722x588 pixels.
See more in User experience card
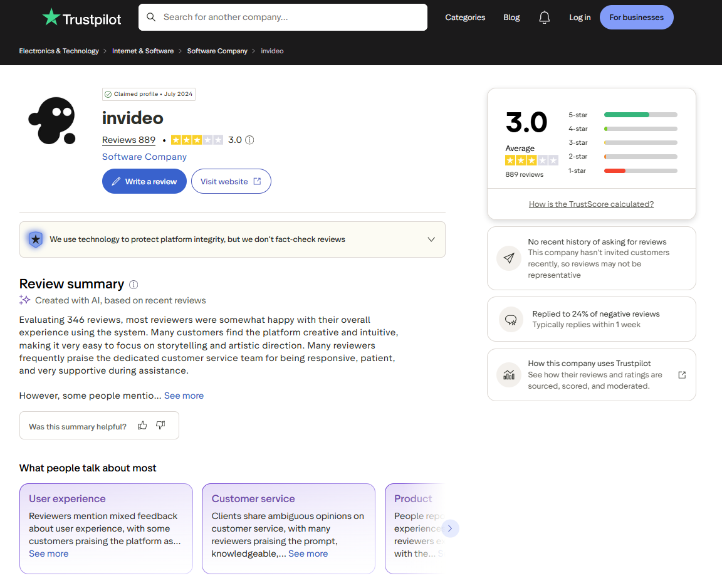click(x=49, y=554)
